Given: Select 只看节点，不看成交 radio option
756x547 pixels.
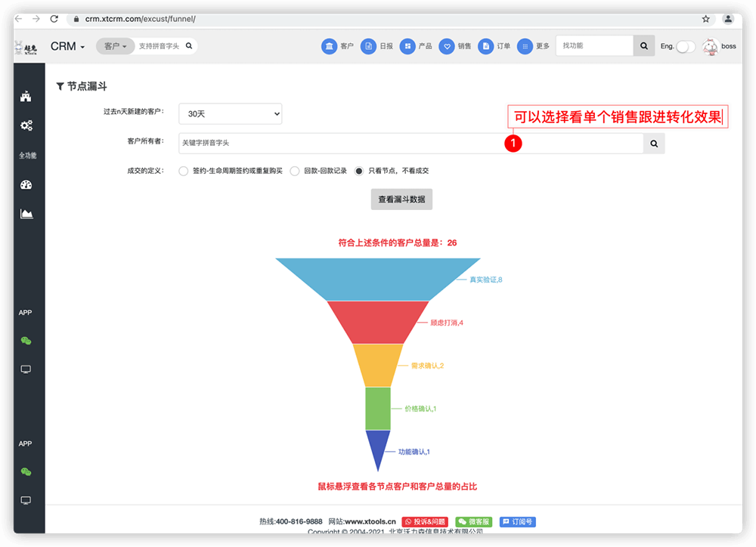Looking at the screenshot, I should click(x=358, y=171).
